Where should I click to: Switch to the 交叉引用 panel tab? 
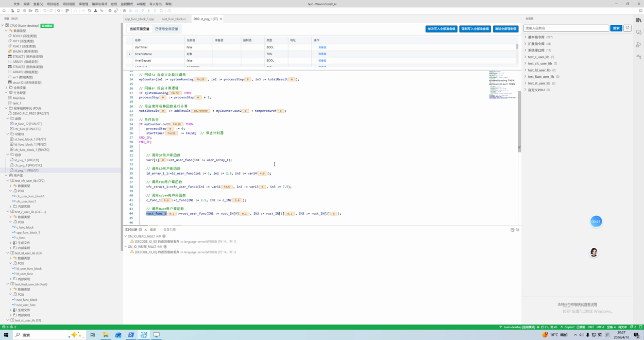170,230
